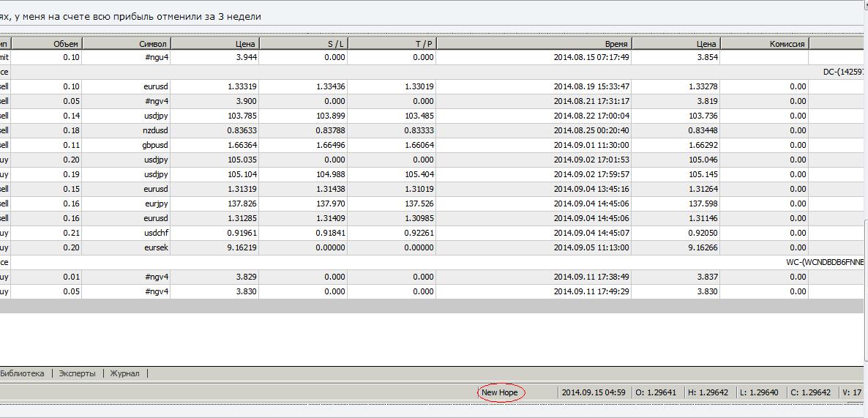Select the gbpusd symbol cell

[x=154, y=145]
